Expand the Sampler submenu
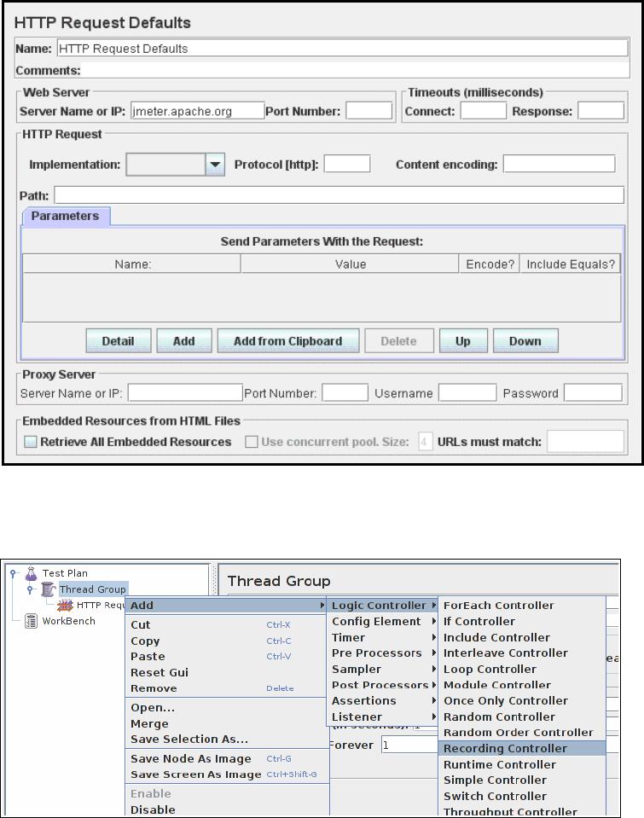Screen dimensions: 644x818 coord(384,669)
